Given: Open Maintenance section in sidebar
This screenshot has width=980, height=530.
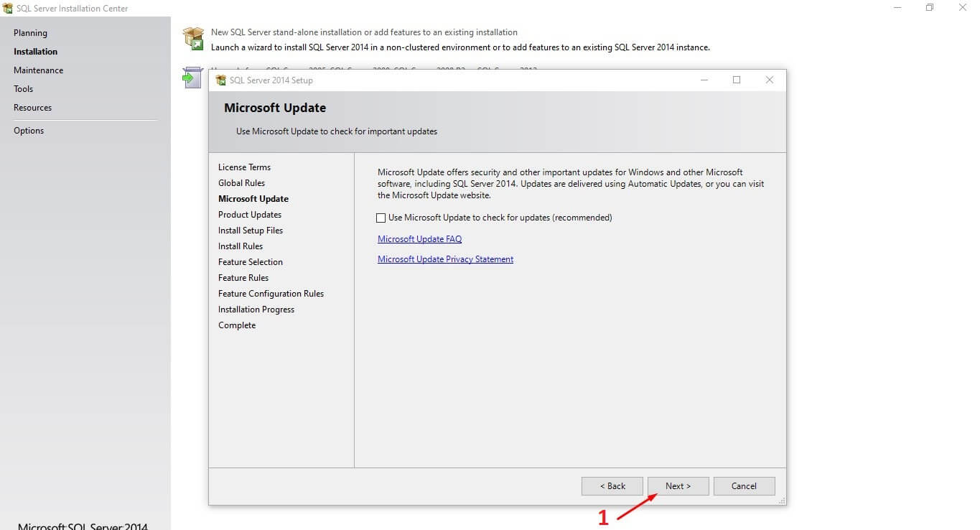Looking at the screenshot, I should [x=38, y=70].
